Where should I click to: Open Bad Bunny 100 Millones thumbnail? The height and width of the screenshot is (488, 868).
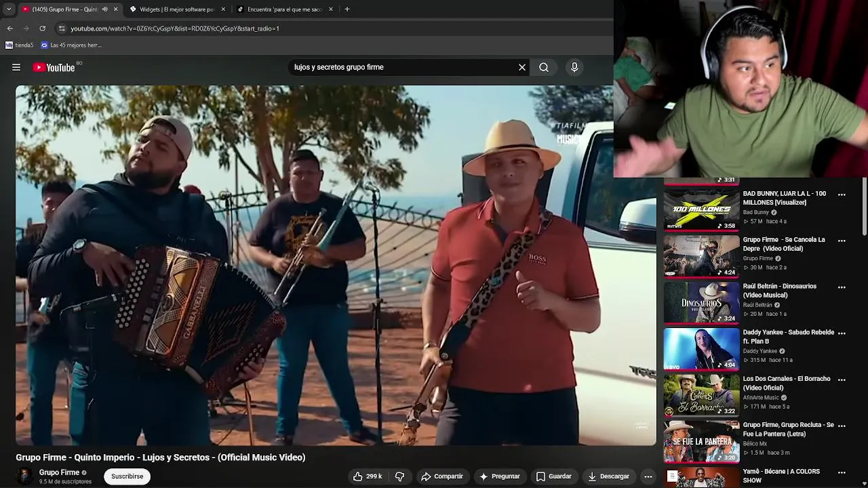(x=701, y=209)
